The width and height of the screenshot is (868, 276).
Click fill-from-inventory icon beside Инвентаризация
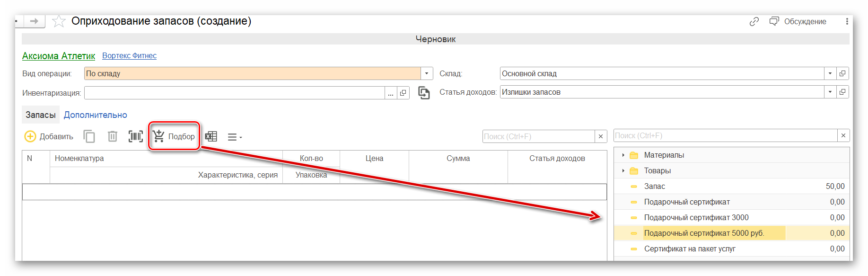pyautogui.click(x=424, y=93)
